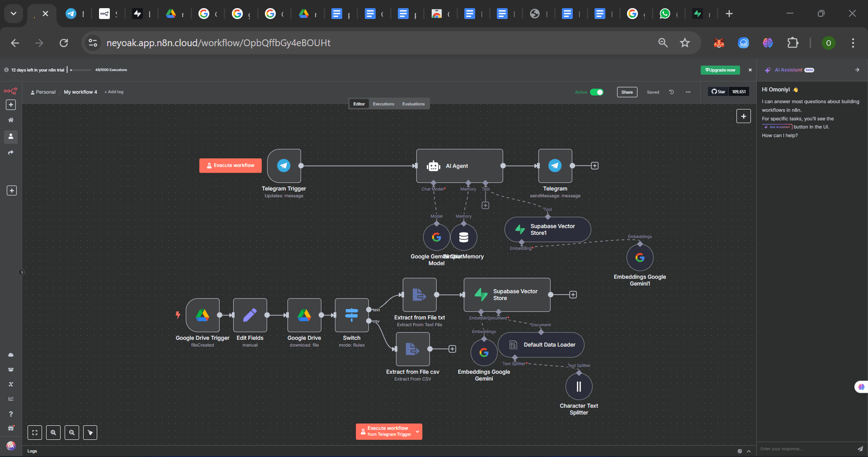Open the Google Drive download file node
The height and width of the screenshot is (457, 868).
click(304, 315)
